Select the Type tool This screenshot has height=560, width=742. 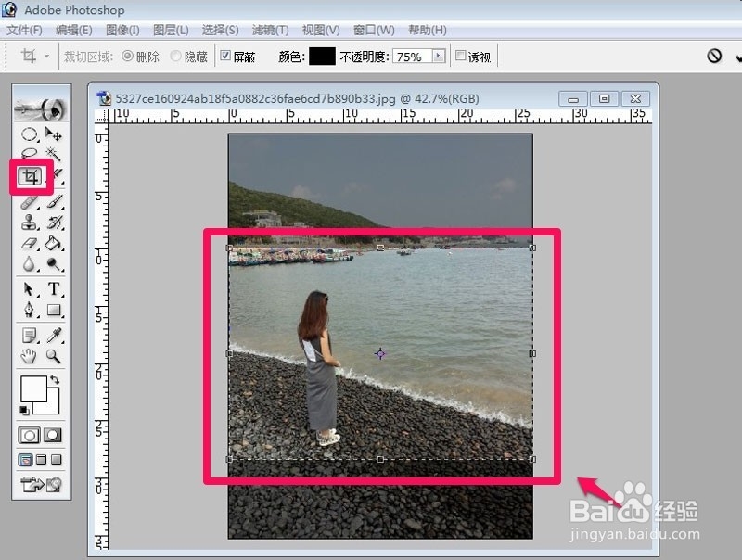[x=54, y=289]
